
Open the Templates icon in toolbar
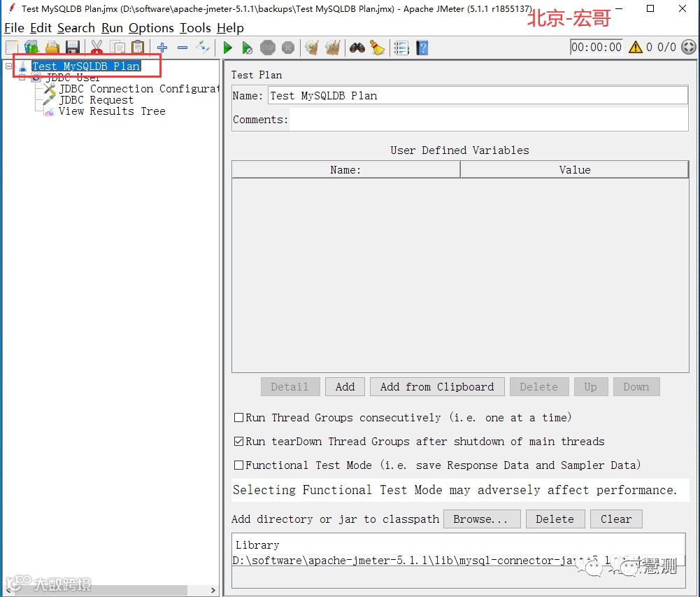coord(31,48)
